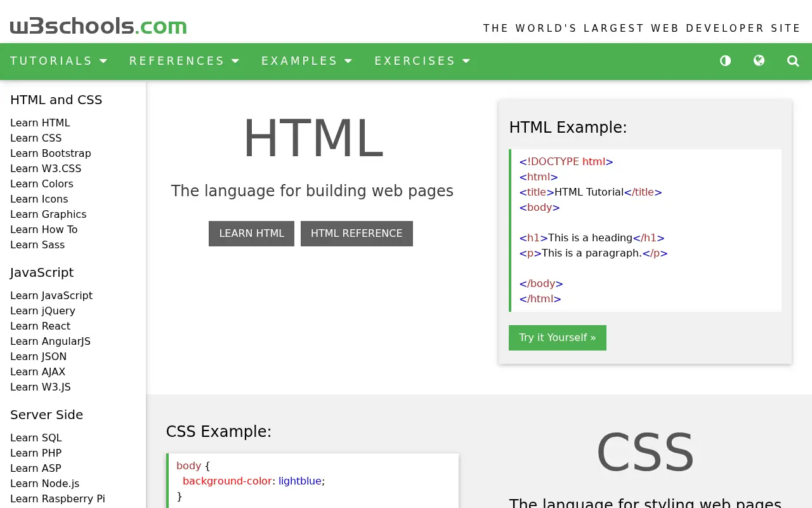Select the Learn W3.JS link
The image size is (812, 508).
pos(41,387)
